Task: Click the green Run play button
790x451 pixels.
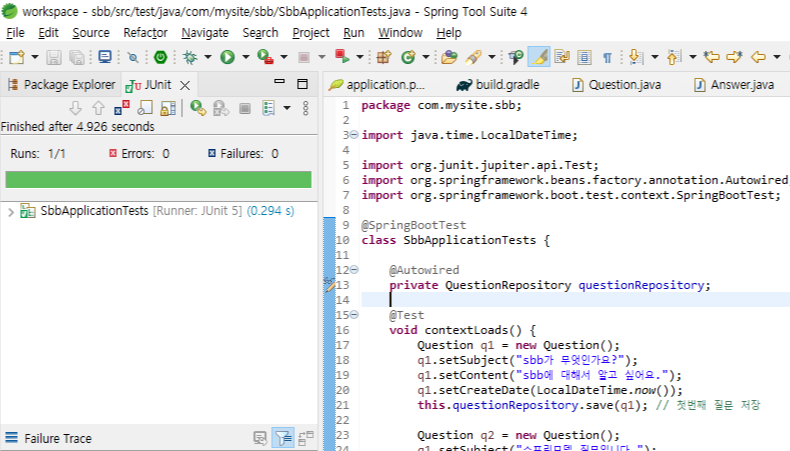Action: coord(227,57)
